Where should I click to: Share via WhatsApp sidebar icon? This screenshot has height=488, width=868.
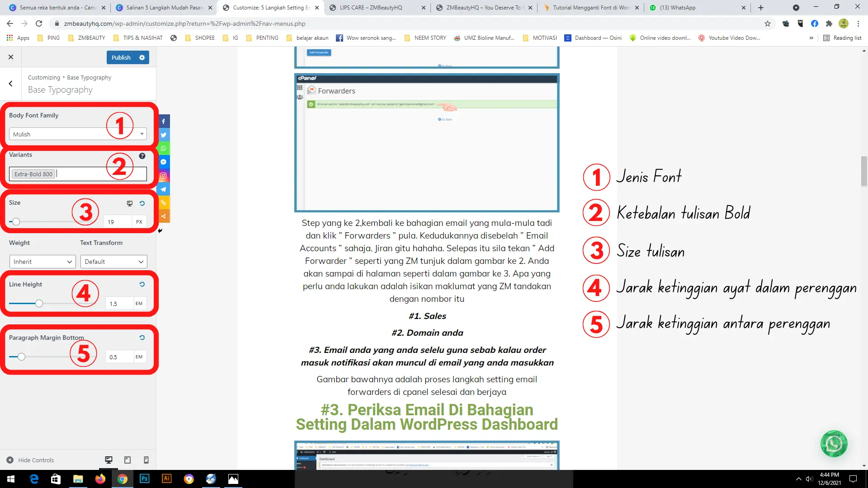coord(164,148)
